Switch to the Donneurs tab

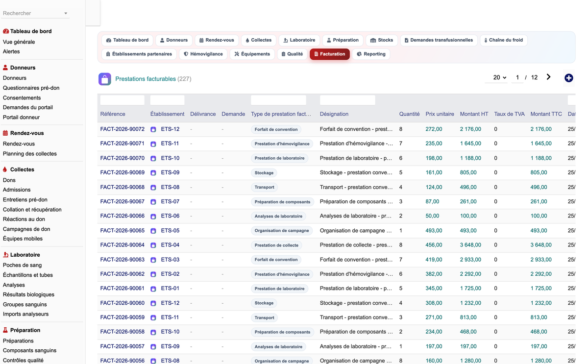pos(174,40)
